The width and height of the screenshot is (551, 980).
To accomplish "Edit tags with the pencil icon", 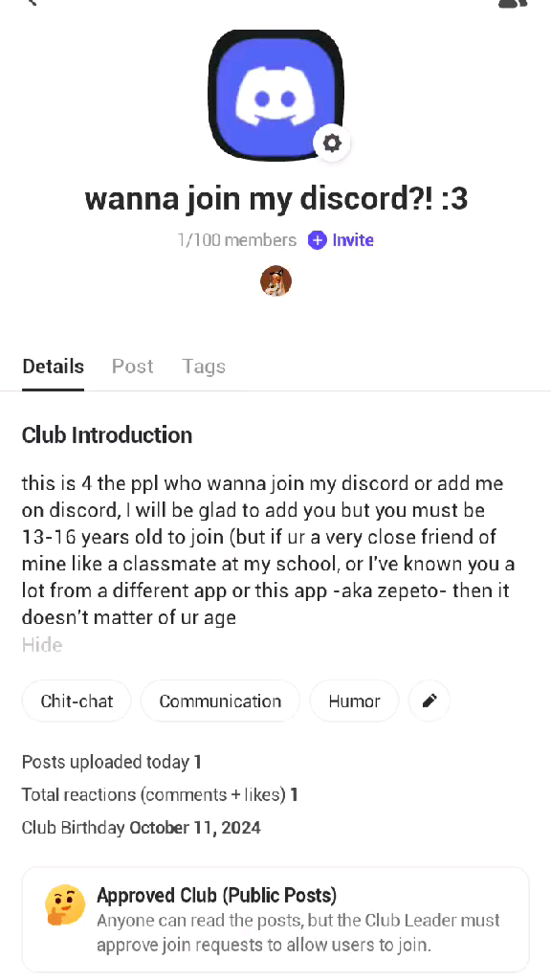I will 430,701.
